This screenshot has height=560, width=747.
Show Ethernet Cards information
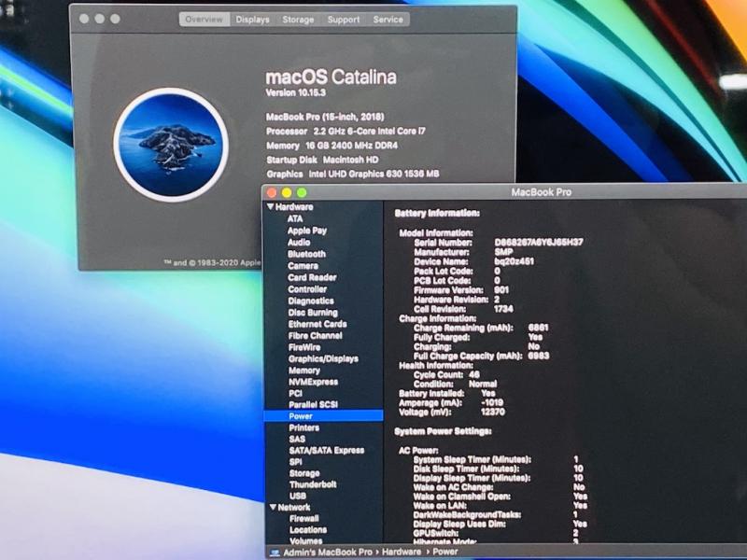(x=317, y=324)
